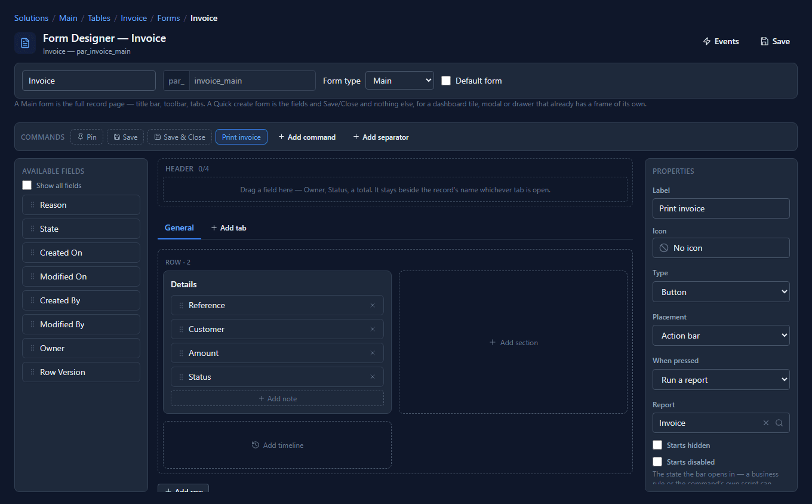
Task: Open the When pressed dropdown
Action: point(721,380)
